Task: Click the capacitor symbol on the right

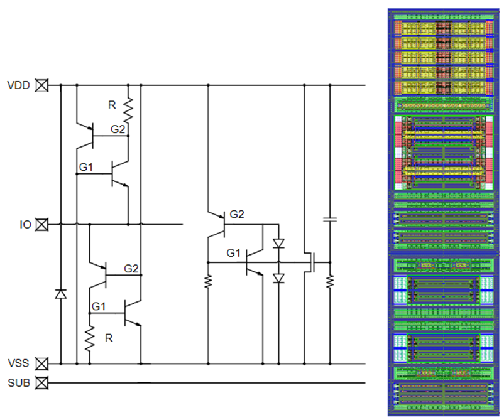Action: (329, 219)
